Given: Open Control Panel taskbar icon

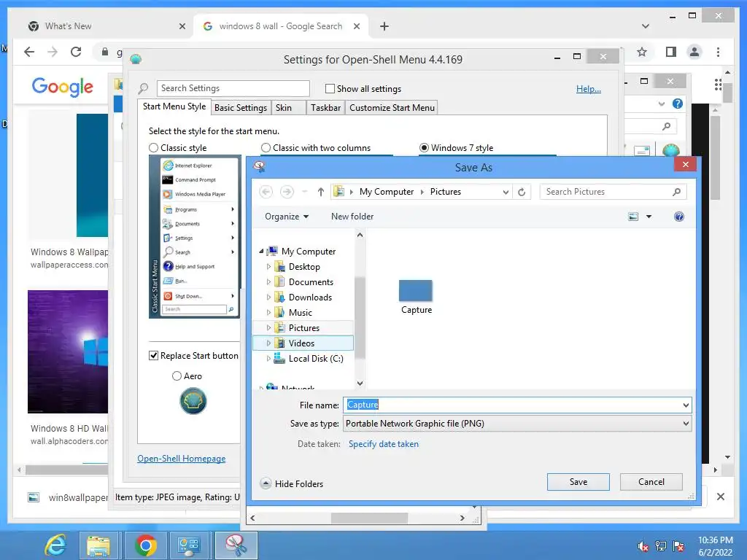Looking at the screenshot, I should [189, 545].
